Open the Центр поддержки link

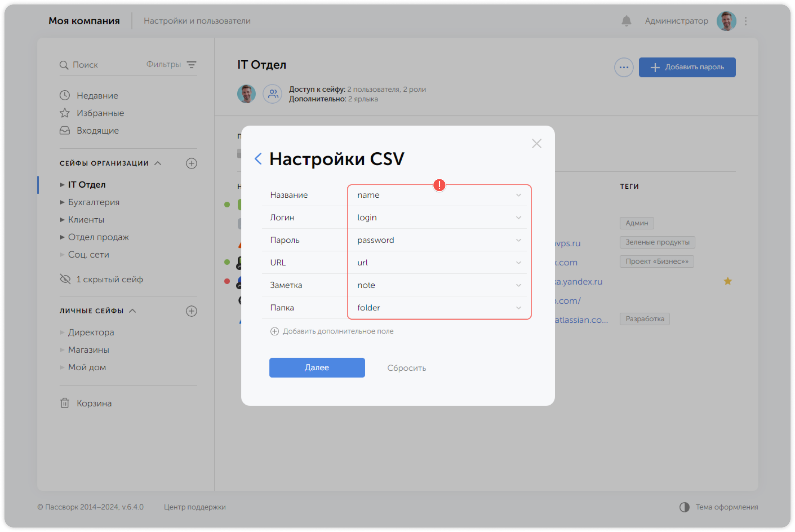195,507
